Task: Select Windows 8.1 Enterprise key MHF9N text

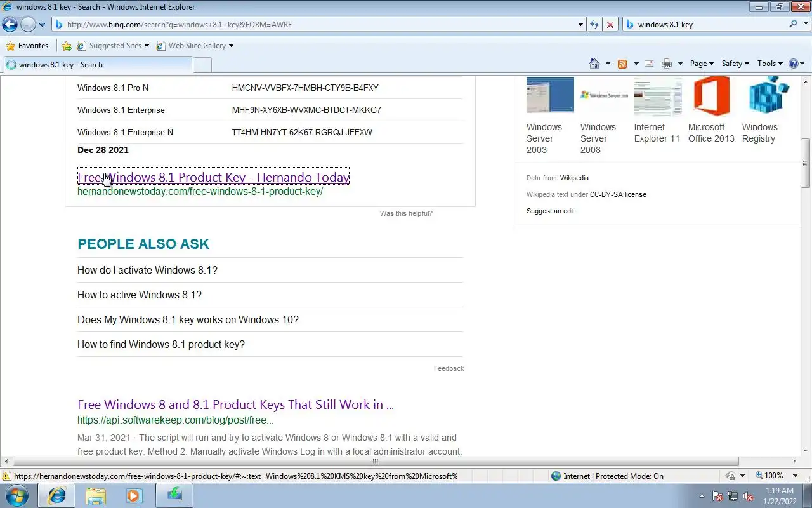Action: (x=306, y=110)
